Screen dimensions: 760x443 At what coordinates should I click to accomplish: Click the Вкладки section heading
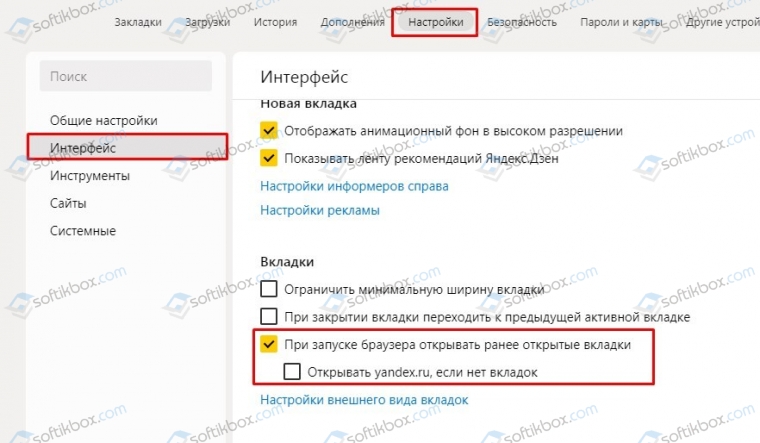[287, 262]
